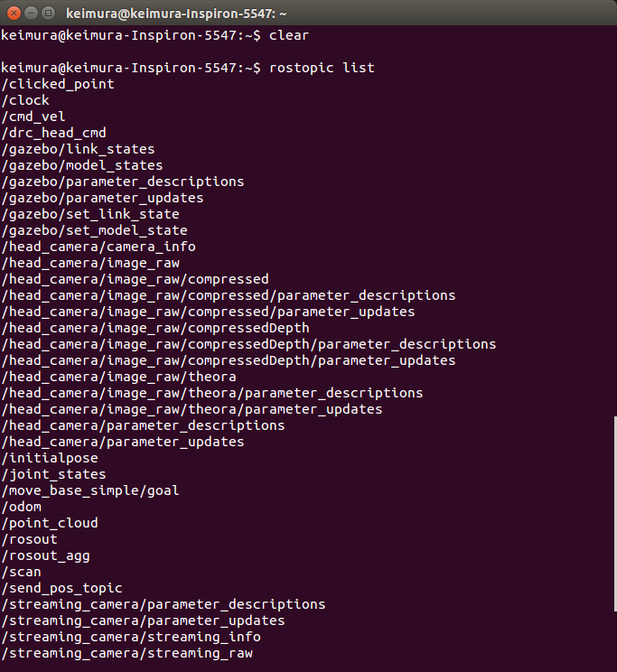617x672 pixels.
Task: Maximize the terminal window
Action: [x=48, y=14]
